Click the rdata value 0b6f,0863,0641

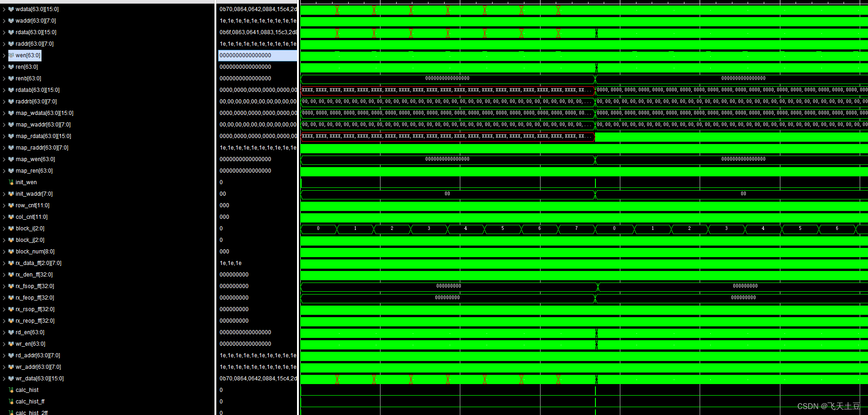point(258,32)
